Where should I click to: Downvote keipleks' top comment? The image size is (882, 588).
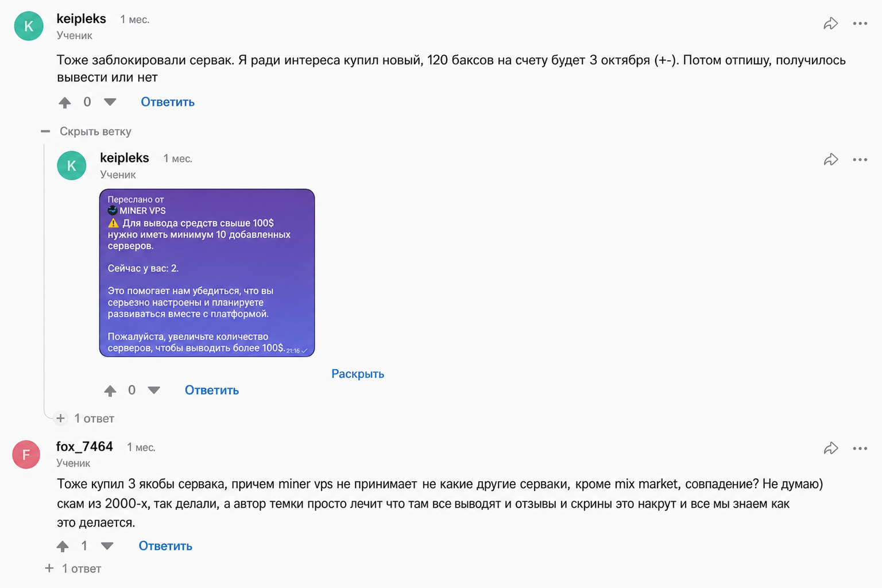(x=110, y=102)
